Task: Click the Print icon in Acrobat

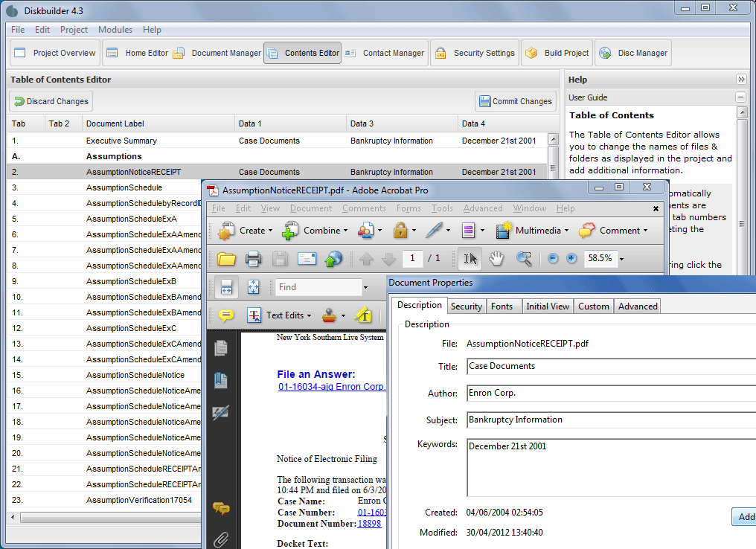Action: point(253,260)
